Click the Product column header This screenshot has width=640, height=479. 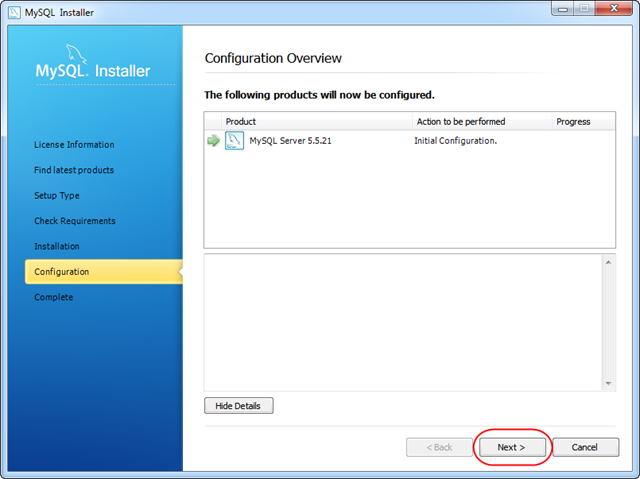317,122
